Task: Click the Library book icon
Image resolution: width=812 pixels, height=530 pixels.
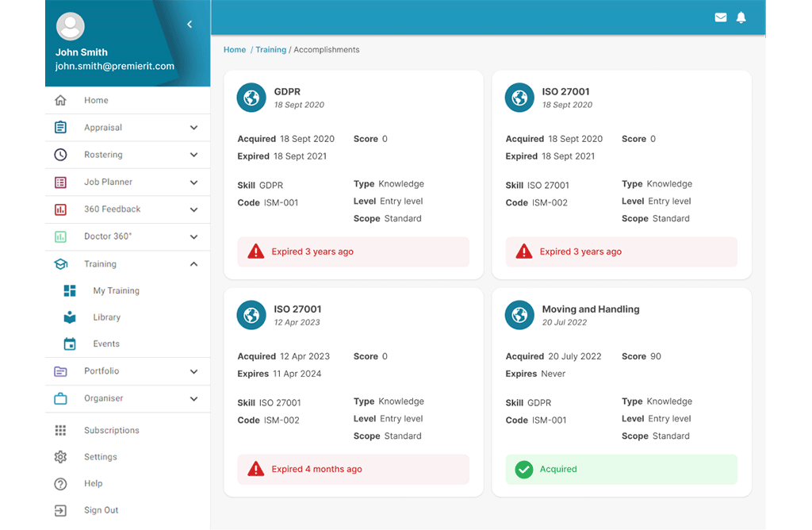Action: click(x=70, y=317)
